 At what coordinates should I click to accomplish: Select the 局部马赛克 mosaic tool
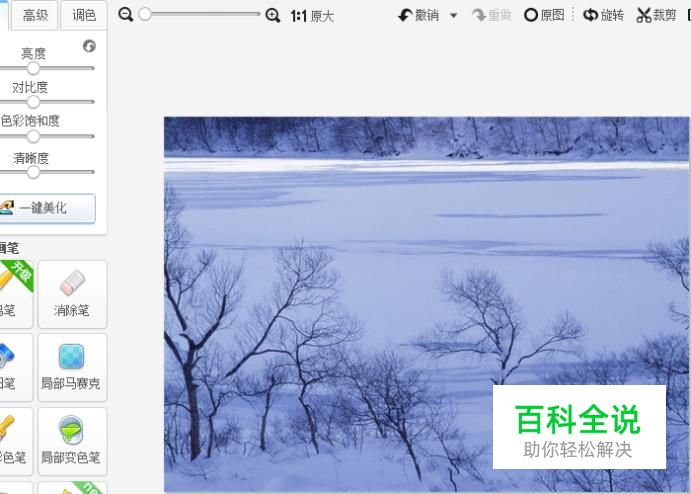[72, 367]
